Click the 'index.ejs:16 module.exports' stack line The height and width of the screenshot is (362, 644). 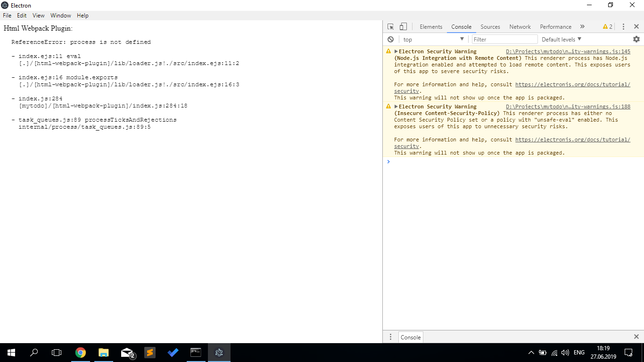click(68, 77)
